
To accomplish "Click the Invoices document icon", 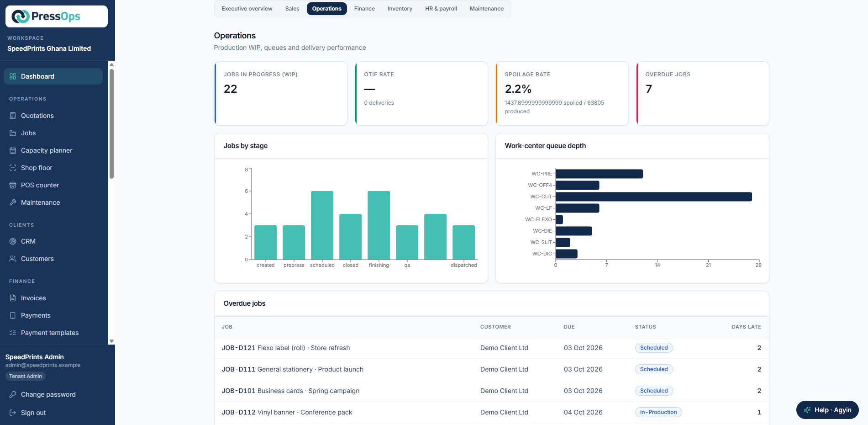I will (x=13, y=298).
